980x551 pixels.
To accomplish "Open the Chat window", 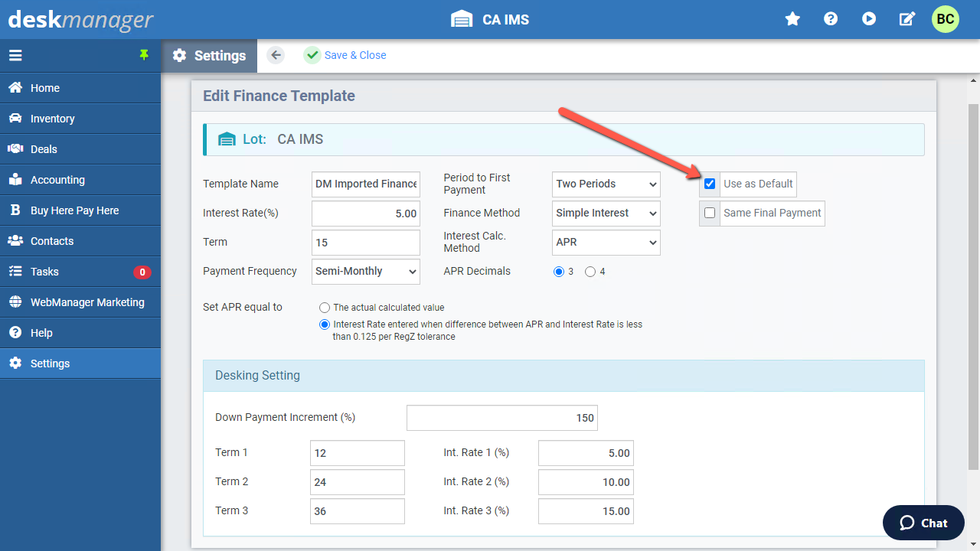I will [x=923, y=523].
